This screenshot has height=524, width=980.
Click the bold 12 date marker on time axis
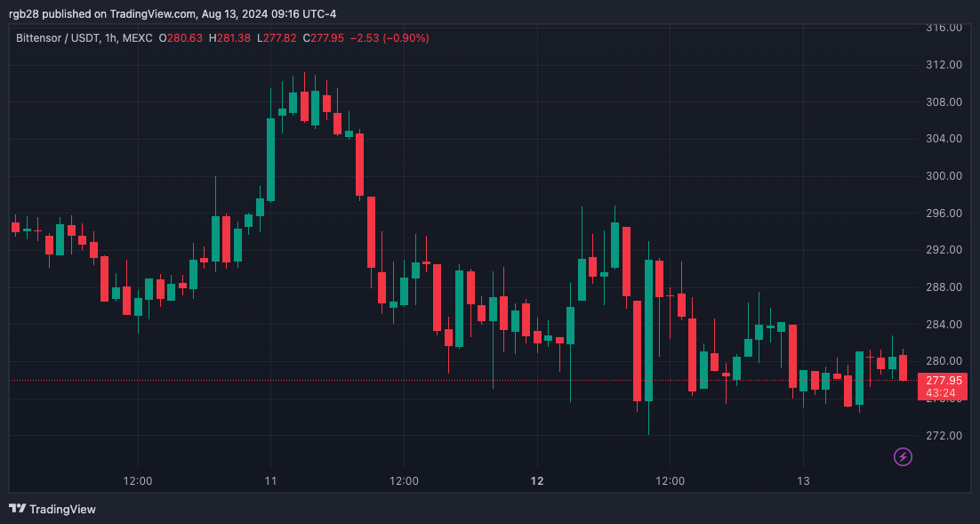coord(537,481)
